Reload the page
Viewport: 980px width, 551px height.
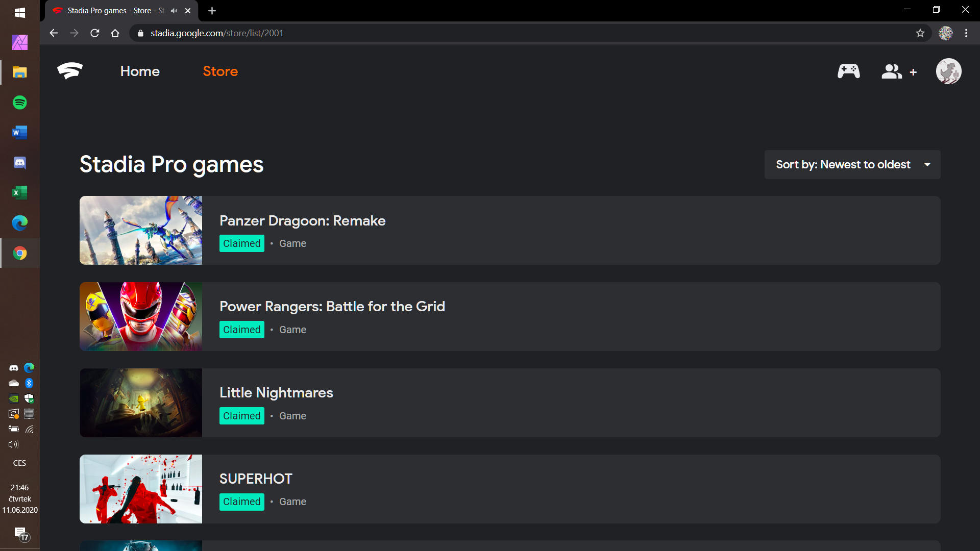(x=94, y=33)
